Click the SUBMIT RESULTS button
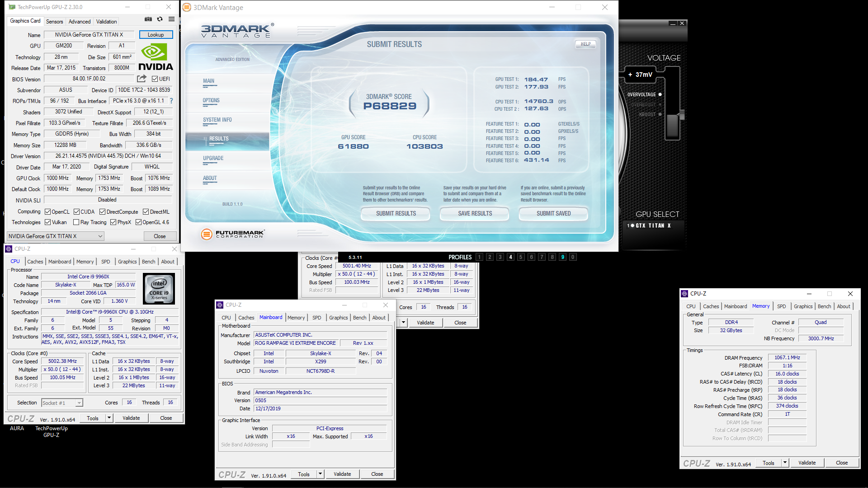Screen dimensions: 868x488 click(396, 213)
